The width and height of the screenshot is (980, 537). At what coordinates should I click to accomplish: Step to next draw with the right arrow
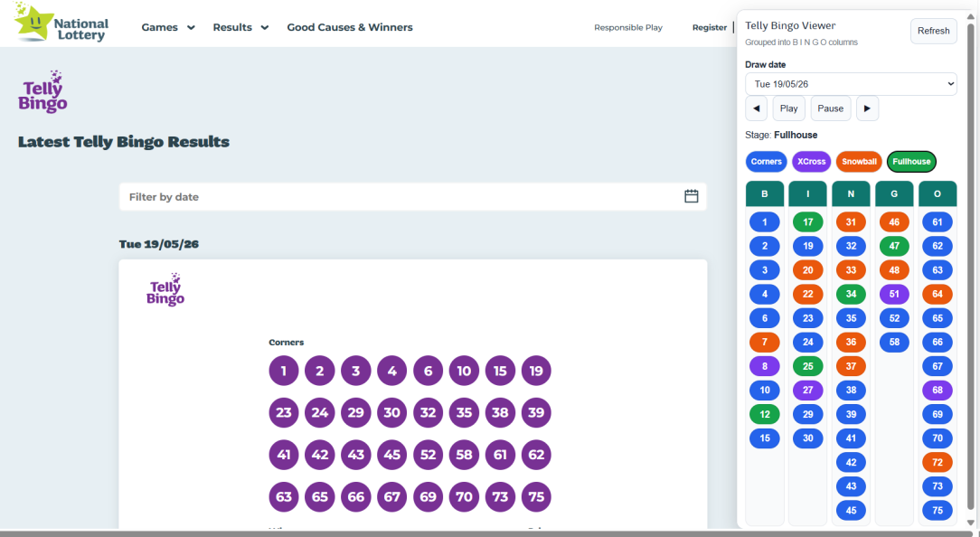pos(867,108)
